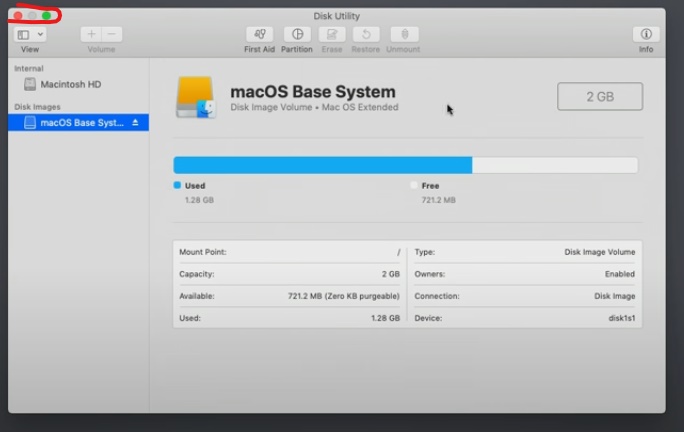Image resolution: width=684 pixels, height=432 pixels.
Task: Add a volume with the plus button
Action: [x=91, y=34]
